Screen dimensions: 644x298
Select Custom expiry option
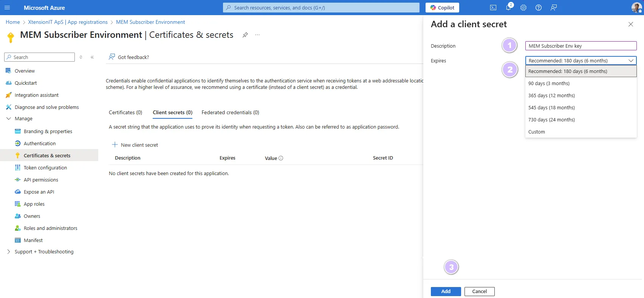point(537,132)
